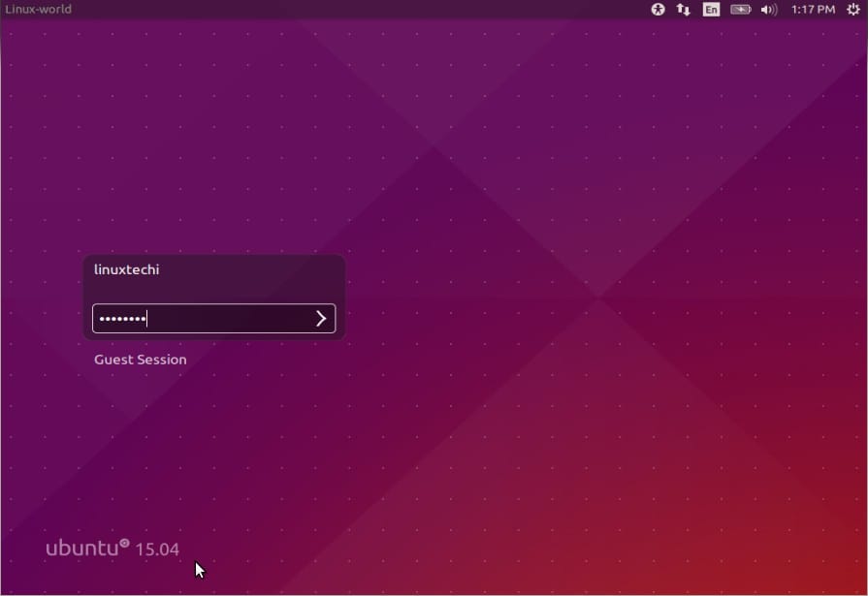
Task: Choose Guest Session login option
Action: point(141,360)
